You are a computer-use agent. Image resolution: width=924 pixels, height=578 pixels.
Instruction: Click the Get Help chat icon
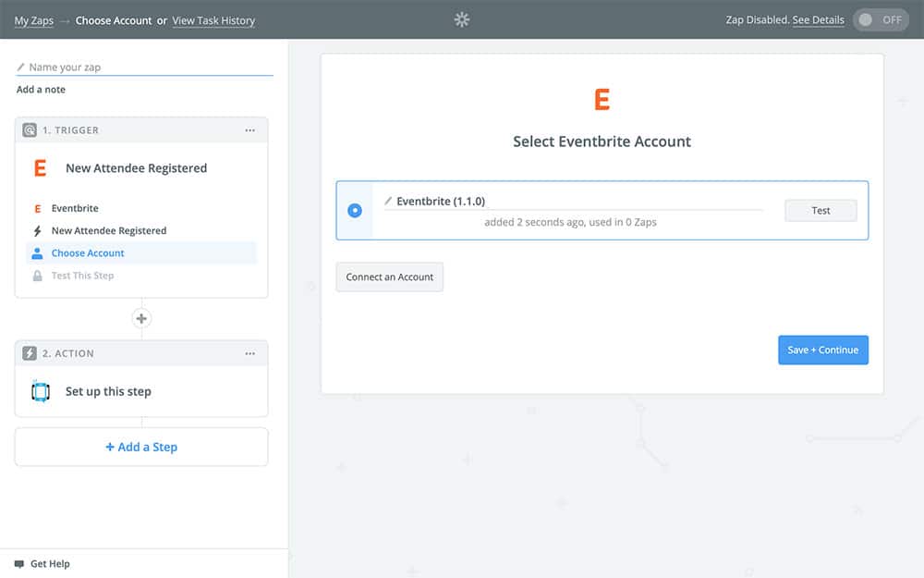pos(19,564)
